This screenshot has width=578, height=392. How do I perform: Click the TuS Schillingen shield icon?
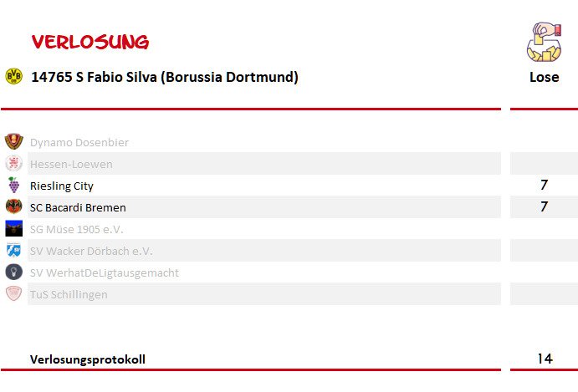pos(14,293)
